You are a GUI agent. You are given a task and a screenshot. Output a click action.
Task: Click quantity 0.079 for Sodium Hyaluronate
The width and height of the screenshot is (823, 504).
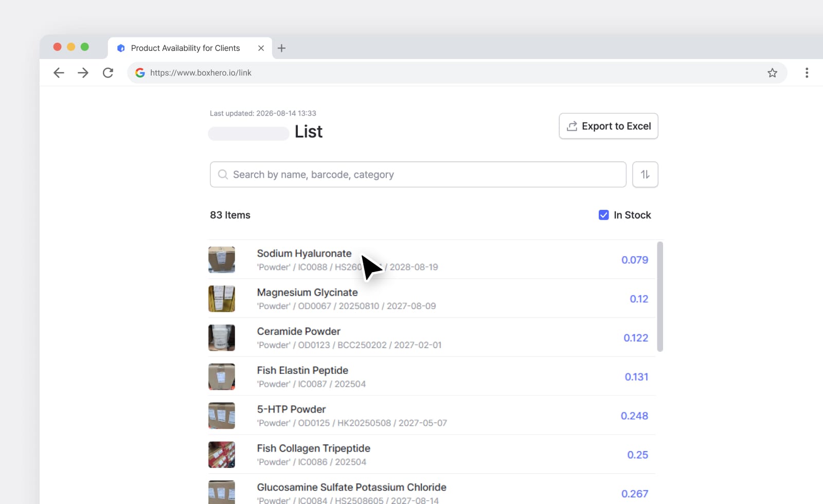click(635, 260)
